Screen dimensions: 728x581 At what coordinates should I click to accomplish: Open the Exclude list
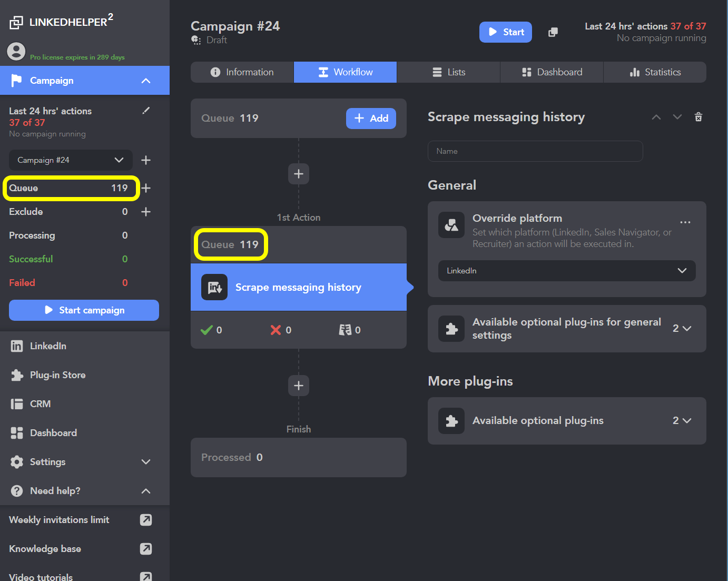point(68,212)
